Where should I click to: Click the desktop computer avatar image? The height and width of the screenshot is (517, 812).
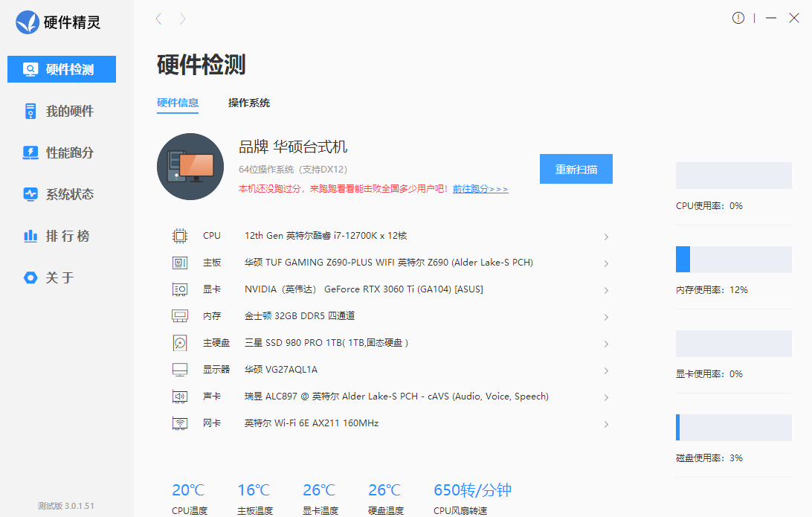pos(190,167)
